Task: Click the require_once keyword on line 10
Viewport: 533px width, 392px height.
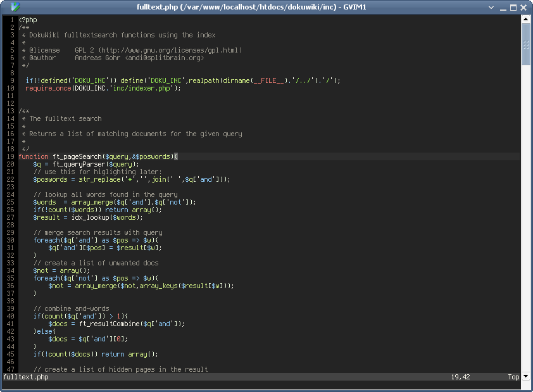Action: pos(48,88)
